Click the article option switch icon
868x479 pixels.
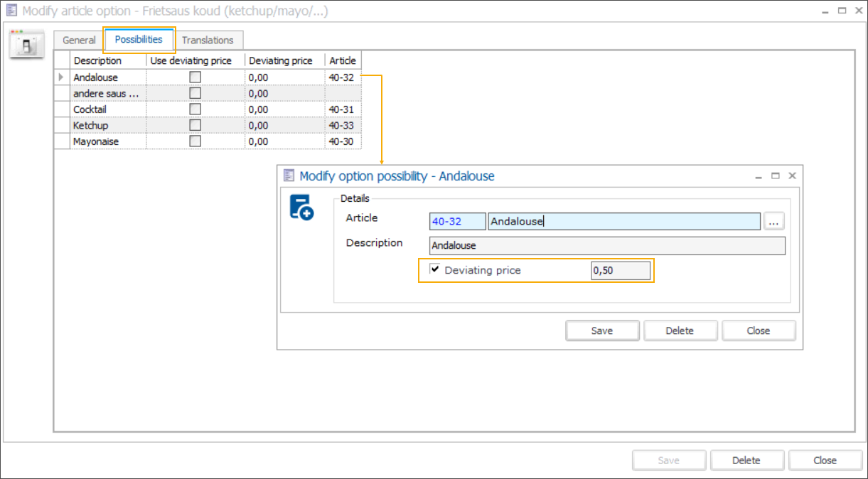coord(27,45)
